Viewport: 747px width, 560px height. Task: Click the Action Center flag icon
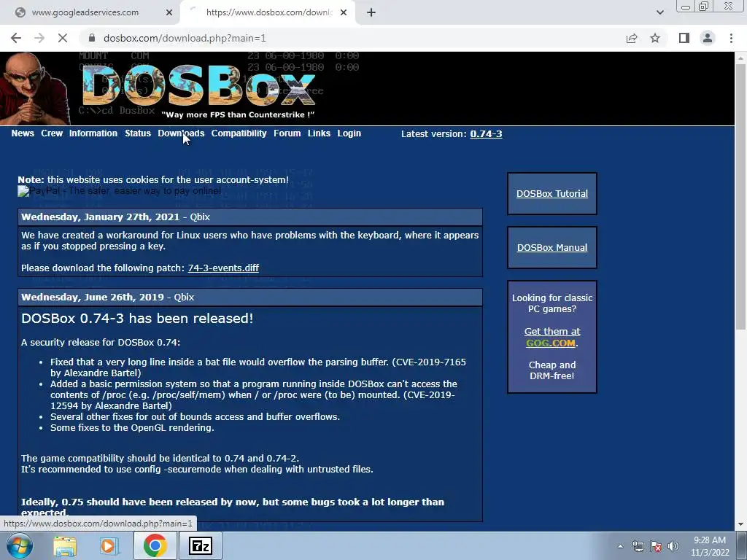click(656, 546)
